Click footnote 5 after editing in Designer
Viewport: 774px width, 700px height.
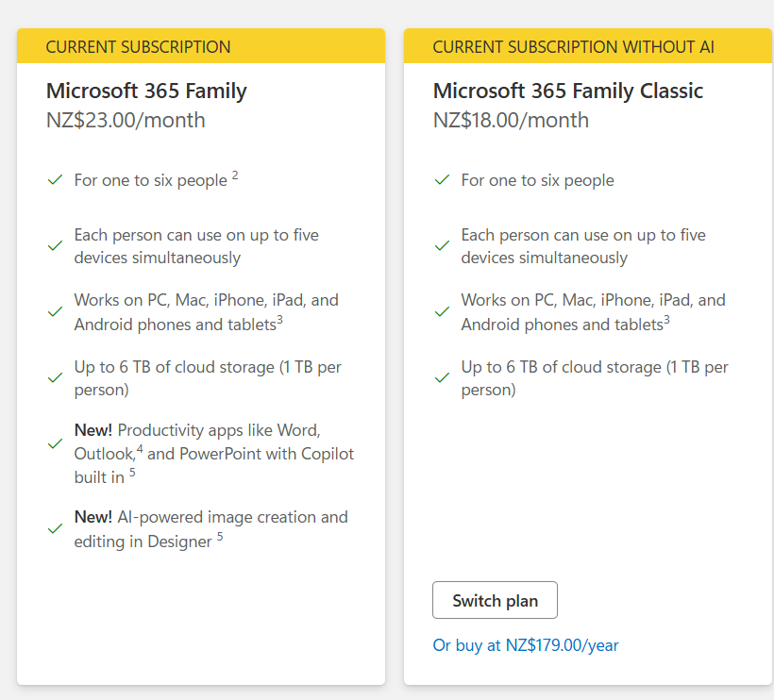(220, 536)
